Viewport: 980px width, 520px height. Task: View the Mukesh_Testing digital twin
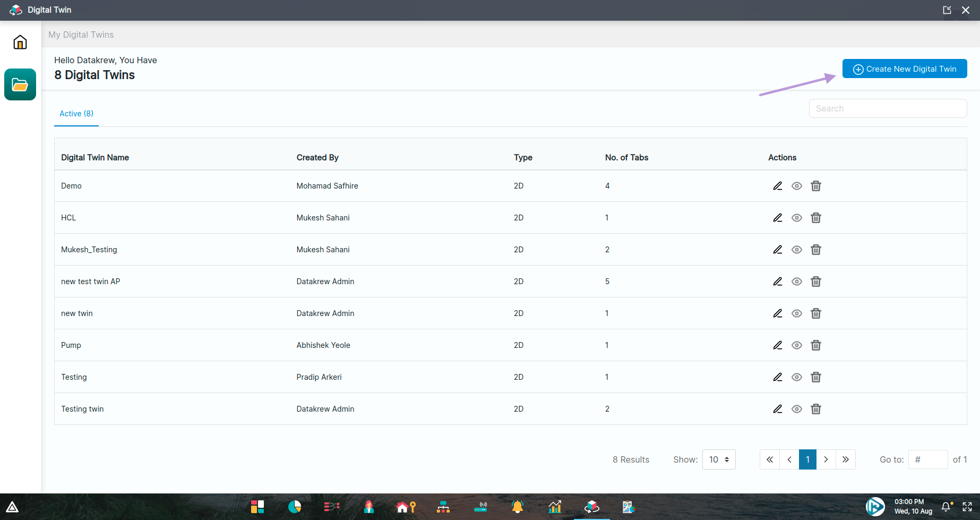[x=797, y=250]
